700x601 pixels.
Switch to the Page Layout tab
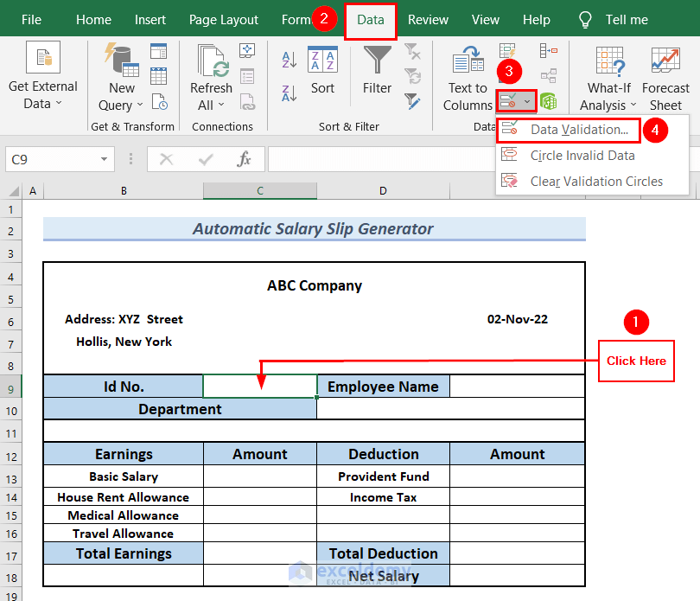224,19
